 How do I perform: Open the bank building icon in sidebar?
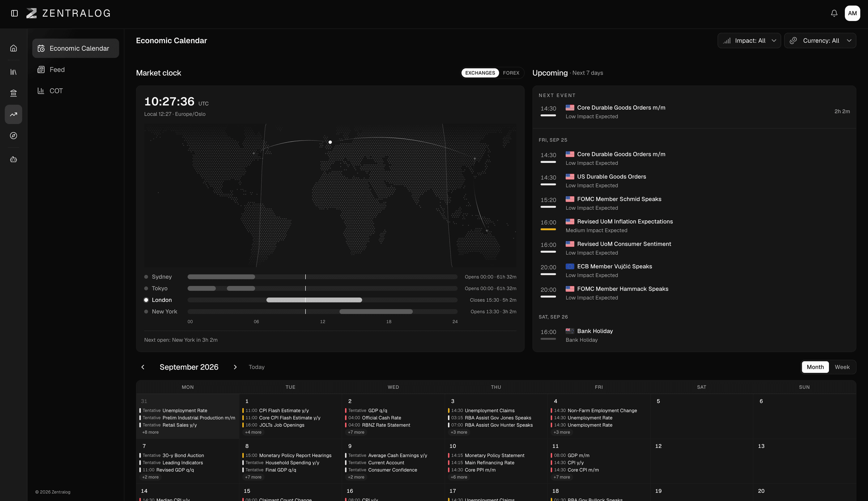pos(13,93)
